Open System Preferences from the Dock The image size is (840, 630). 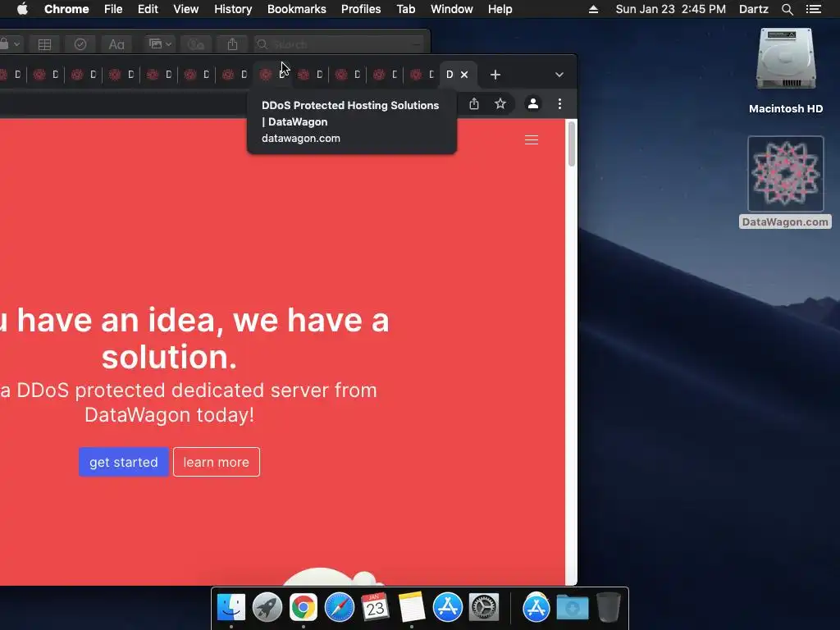click(484, 608)
